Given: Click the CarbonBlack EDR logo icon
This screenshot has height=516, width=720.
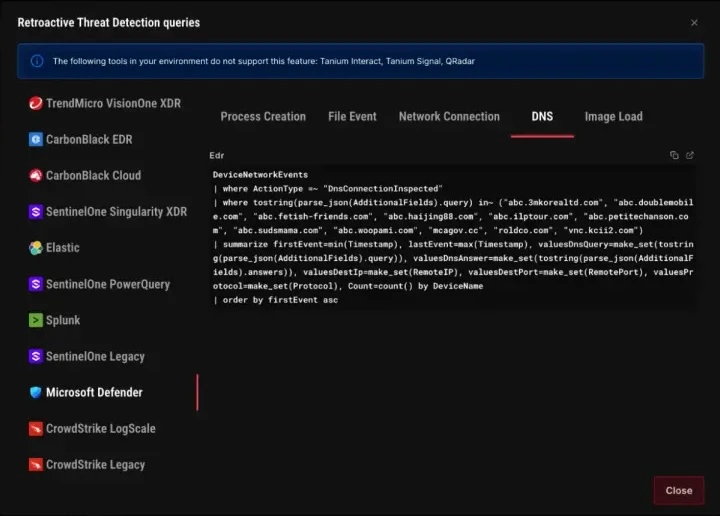Looking at the screenshot, I should tap(35, 139).
